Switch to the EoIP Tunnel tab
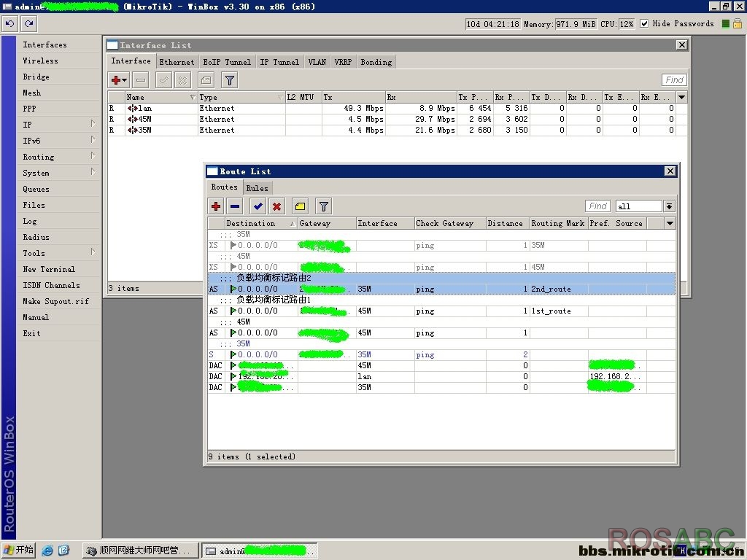 click(227, 62)
